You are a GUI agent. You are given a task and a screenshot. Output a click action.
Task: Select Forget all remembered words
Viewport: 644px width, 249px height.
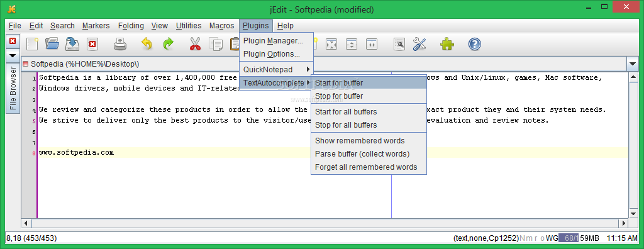[369, 167]
